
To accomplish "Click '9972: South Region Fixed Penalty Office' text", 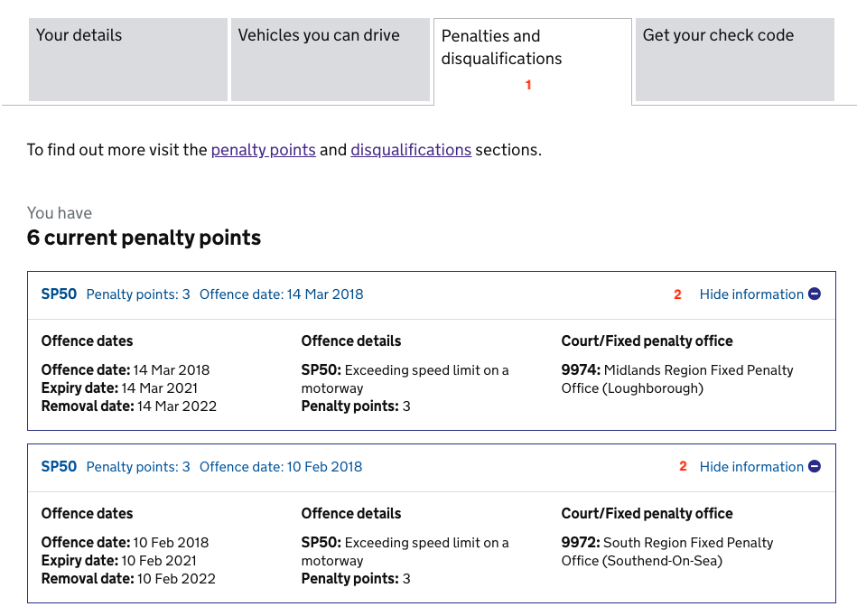I will coord(667,552).
